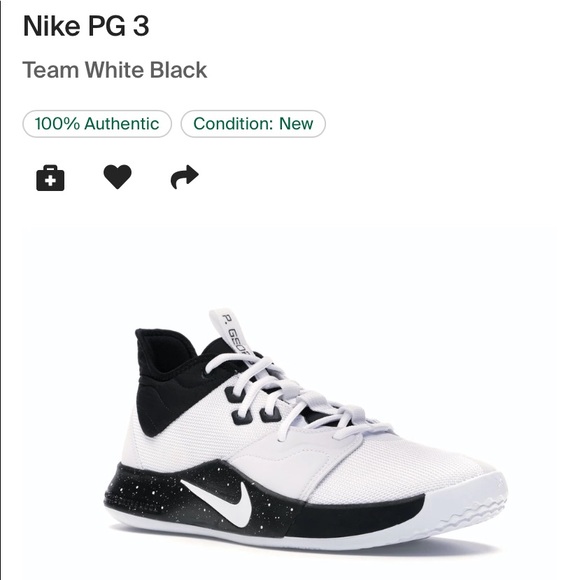The image size is (580, 580).
Task: Click the Nike PG 3 product title
Action: [86, 26]
